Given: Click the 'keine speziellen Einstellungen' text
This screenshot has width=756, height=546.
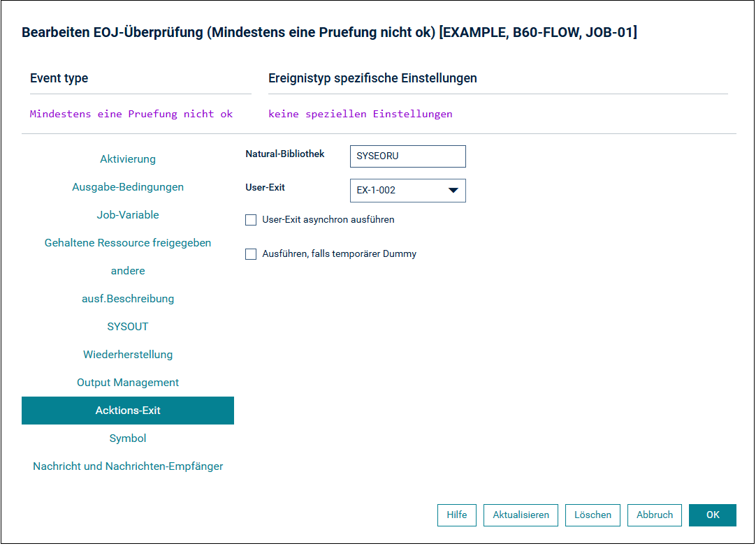Looking at the screenshot, I should [360, 115].
